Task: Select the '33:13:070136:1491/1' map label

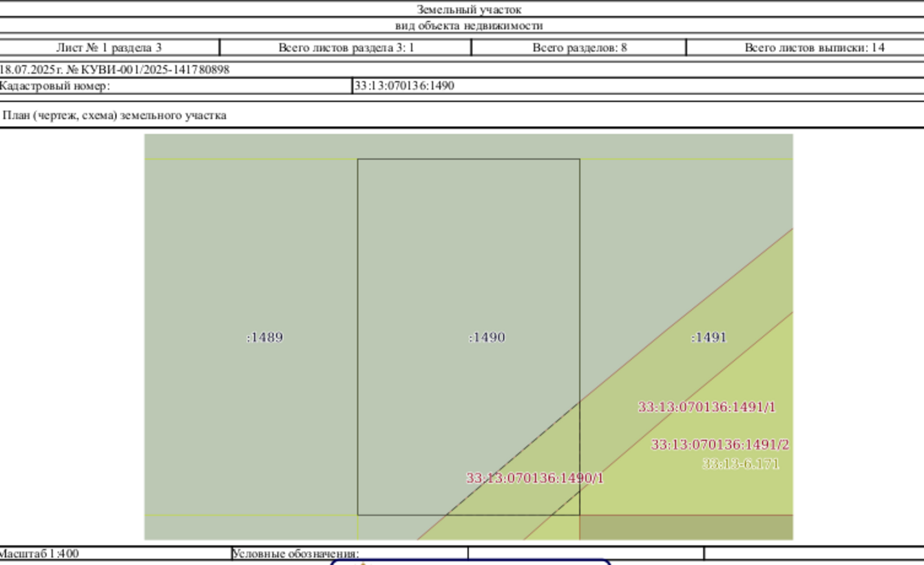Action: [x=707, y=407]
